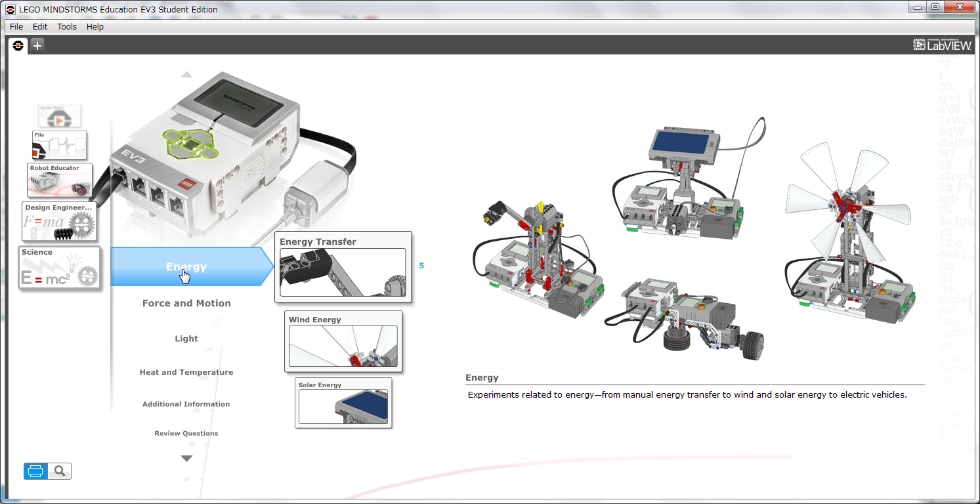Maximize the application window
The height and width of the screenshot is (504, 980).
coord(935,7)
